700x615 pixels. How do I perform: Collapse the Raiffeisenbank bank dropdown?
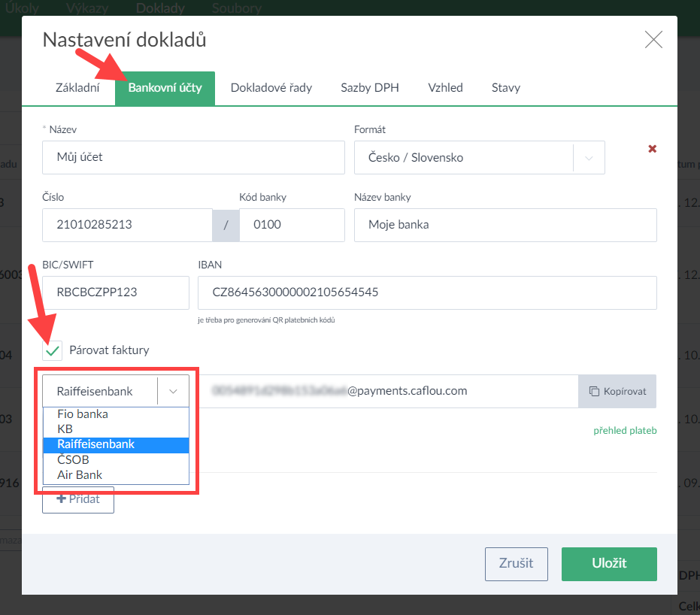[x=173, y=391]
